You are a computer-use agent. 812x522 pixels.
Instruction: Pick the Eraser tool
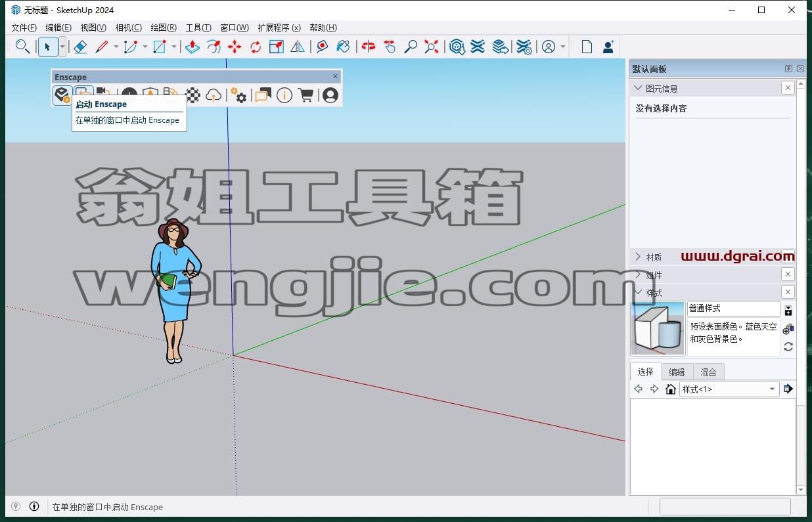tap(79, 47)
